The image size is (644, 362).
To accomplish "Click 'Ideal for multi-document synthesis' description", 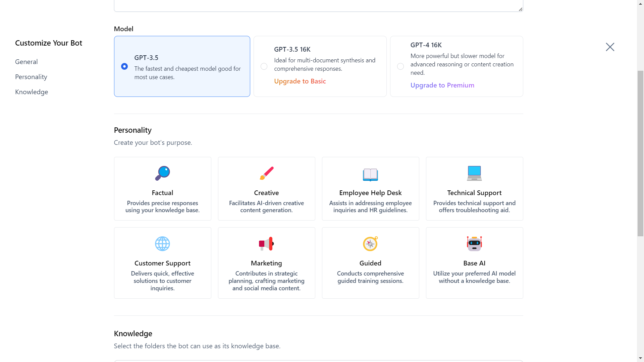I will point(325,64).
